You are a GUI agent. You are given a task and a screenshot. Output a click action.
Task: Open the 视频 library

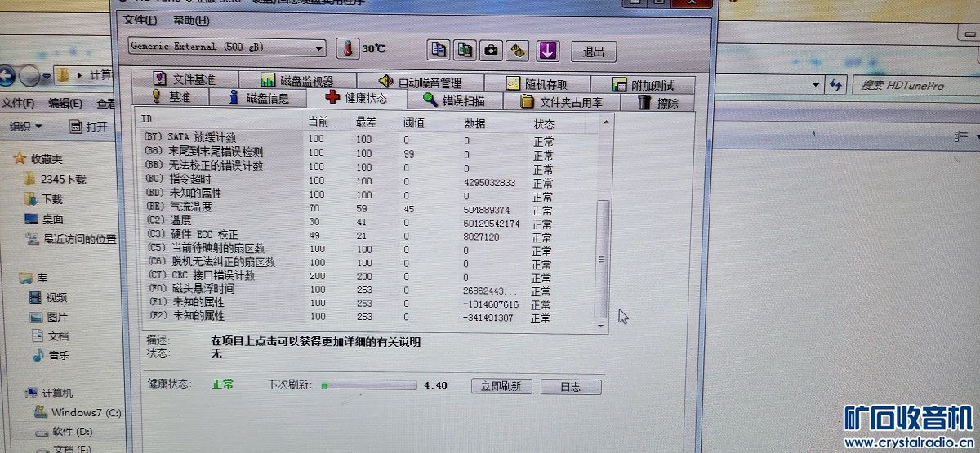[48, 298]
